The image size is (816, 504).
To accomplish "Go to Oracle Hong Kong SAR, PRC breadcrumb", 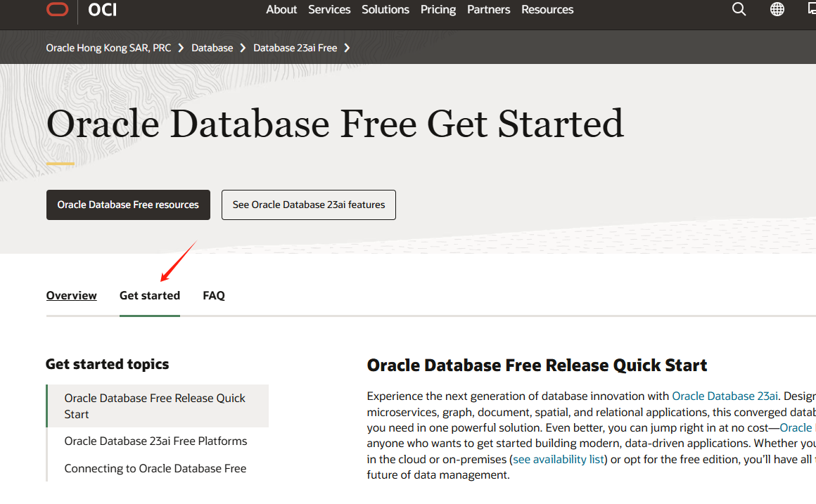I will point(108,48).
